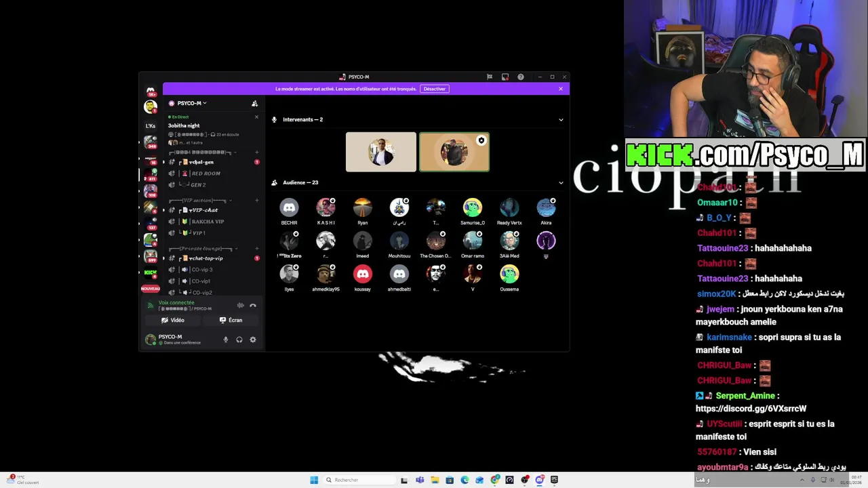
Task: Click ahmedbalti avatar in audience
Action: point(399,274)
